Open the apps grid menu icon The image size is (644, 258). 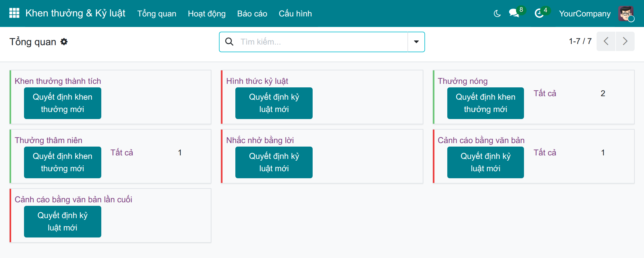[x=14, y=13]
